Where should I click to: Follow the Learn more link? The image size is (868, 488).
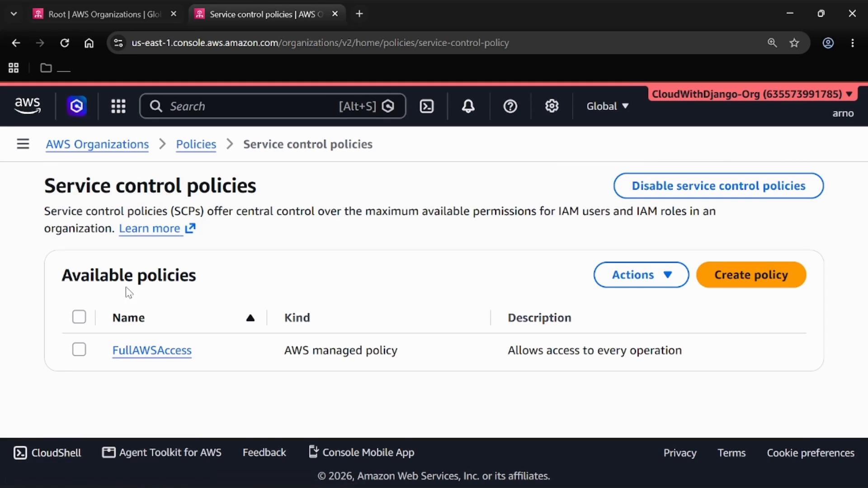[x=157, y=229]
